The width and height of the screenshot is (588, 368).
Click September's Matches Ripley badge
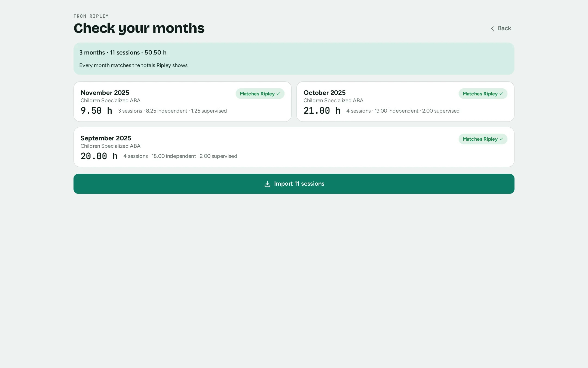pos(483,139)
